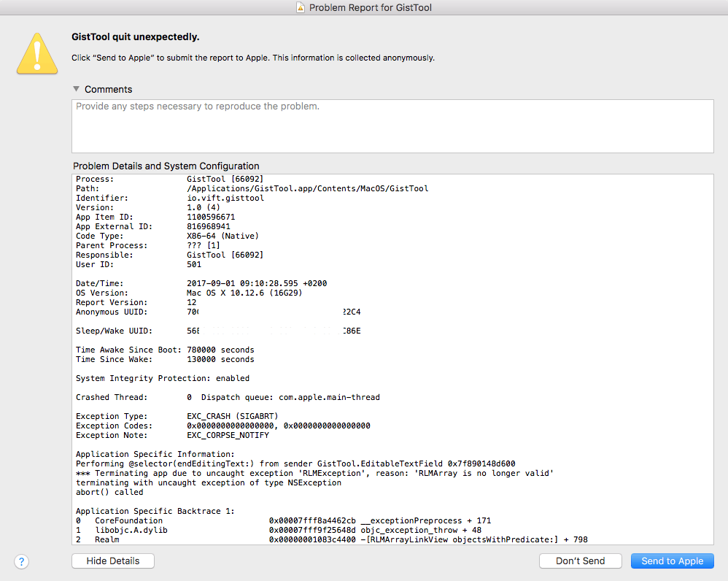
Task: Click 'Application Specific Backtrace 1:' line
Action: (x=155, y=511)
